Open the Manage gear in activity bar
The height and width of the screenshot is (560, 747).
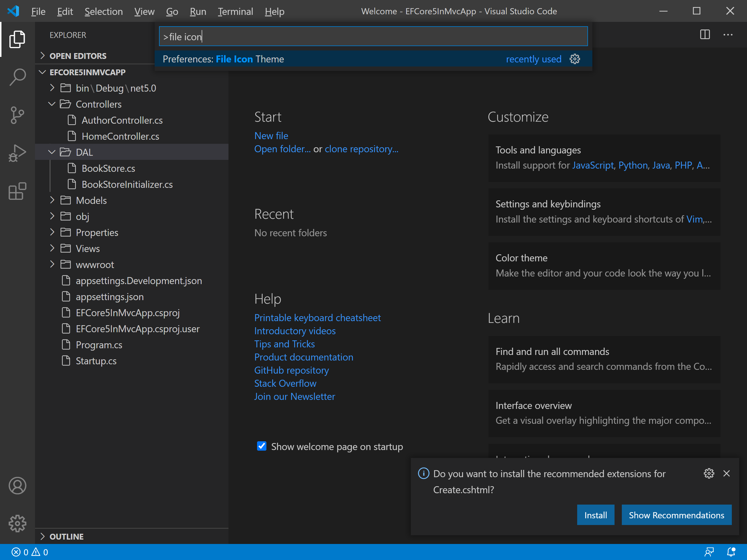point(17,524)
